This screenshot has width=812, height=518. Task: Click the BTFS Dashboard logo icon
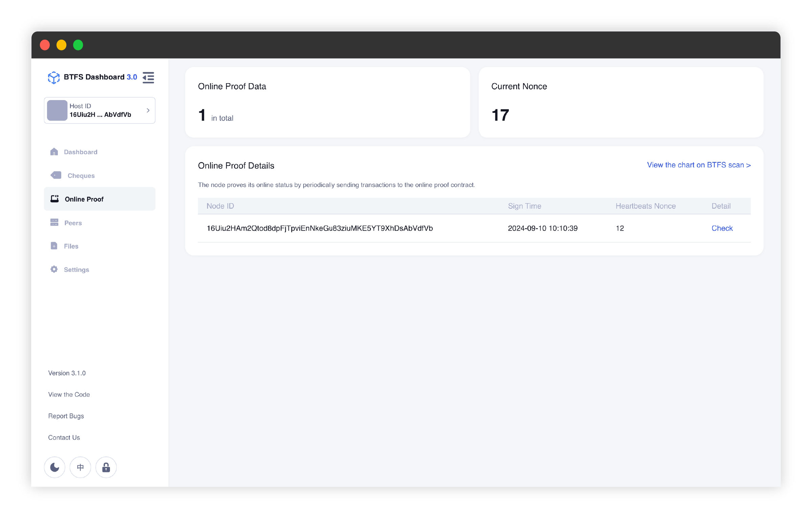[x=54, y=77]
